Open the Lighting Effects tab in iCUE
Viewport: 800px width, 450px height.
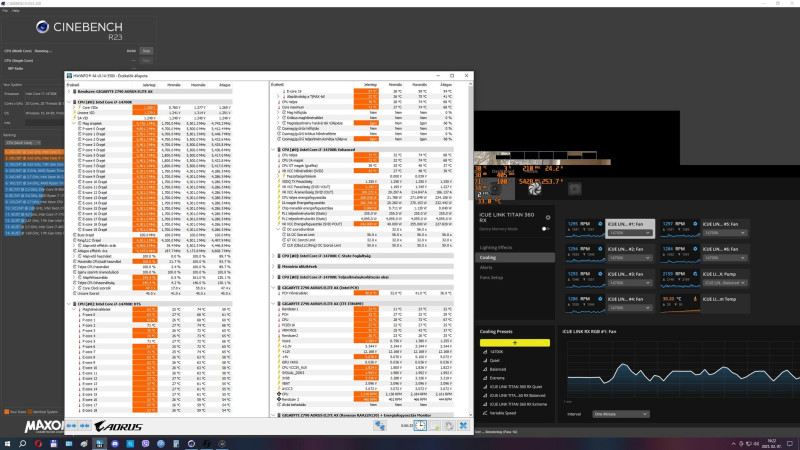[x=495, y=247]
